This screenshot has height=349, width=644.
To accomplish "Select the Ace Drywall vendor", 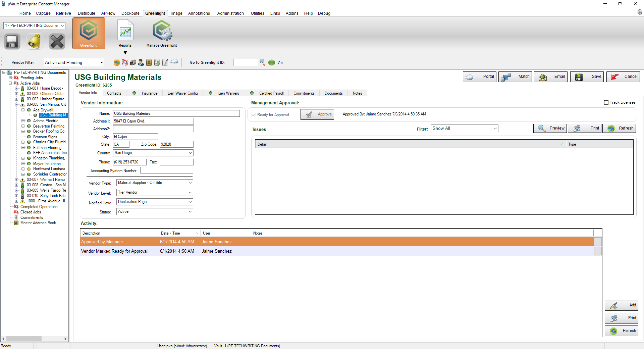I will pos(43,110).
